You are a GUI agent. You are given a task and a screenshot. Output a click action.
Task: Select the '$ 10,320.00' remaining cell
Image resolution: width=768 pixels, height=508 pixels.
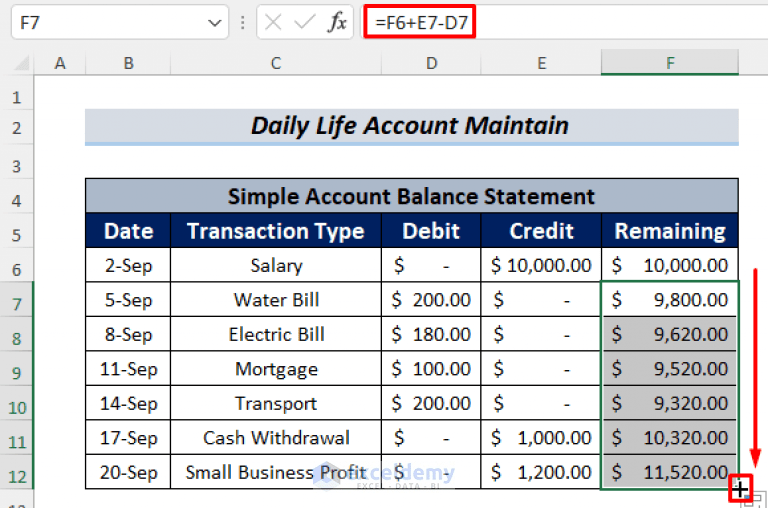point(670,437)
